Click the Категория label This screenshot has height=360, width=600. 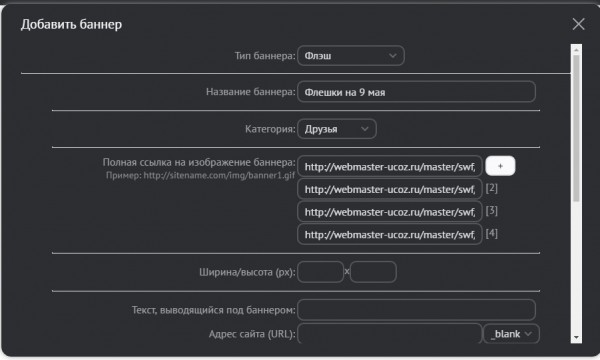(270, 129)
